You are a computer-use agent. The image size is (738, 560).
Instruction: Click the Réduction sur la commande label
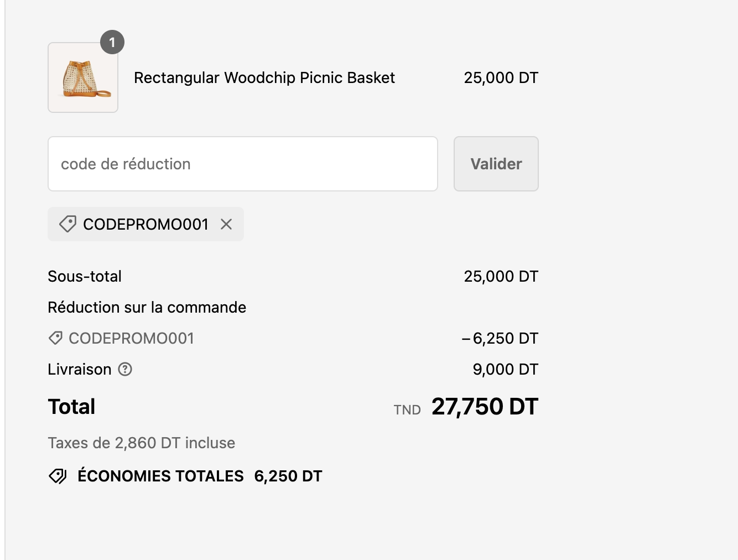click(x=147, y=307)
